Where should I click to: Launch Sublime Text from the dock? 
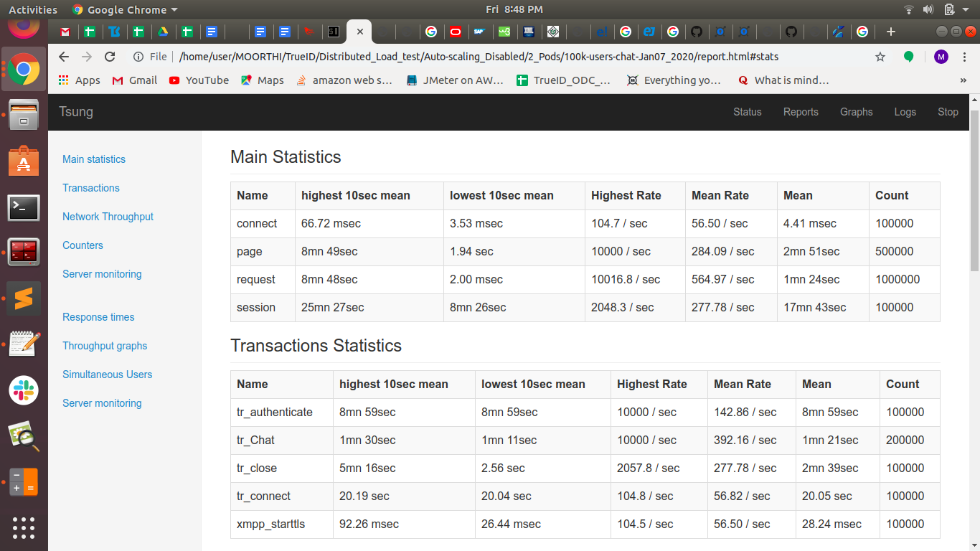(x=24, y=298)
